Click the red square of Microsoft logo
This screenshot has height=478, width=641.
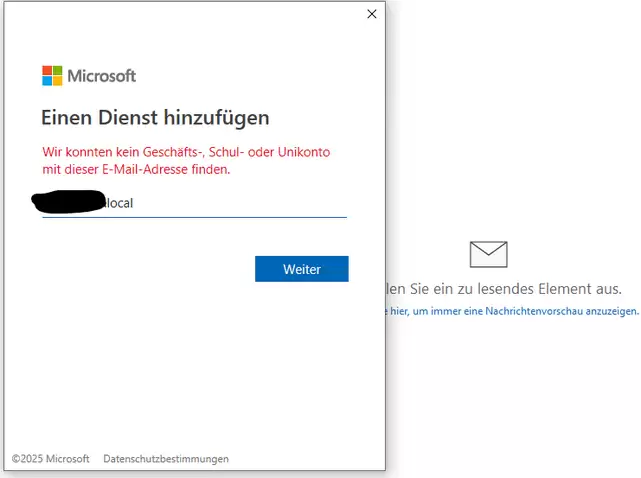(x=47, y=70)
